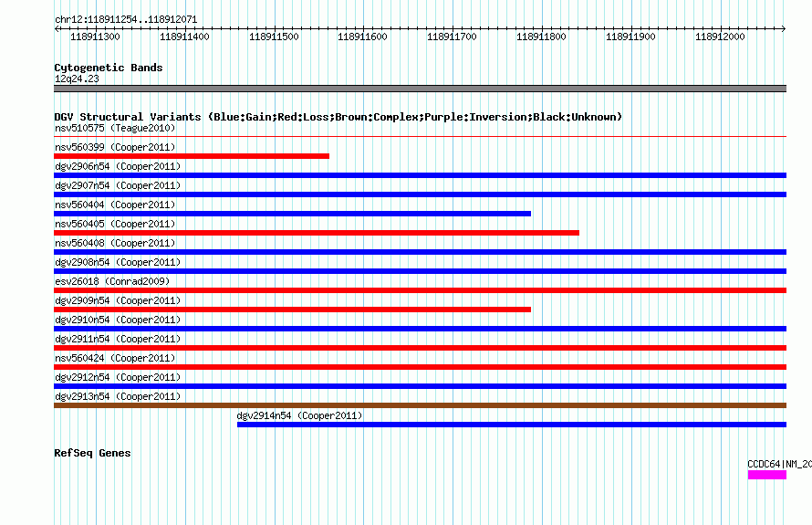Click the magenta CCDC64 gene bar

tap(767, 475)
